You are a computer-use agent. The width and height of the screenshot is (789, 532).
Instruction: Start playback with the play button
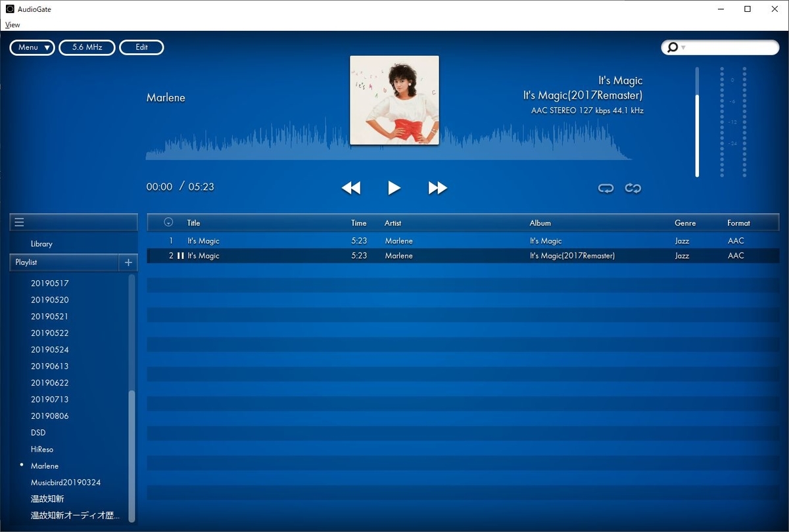(x=394, y=188)
